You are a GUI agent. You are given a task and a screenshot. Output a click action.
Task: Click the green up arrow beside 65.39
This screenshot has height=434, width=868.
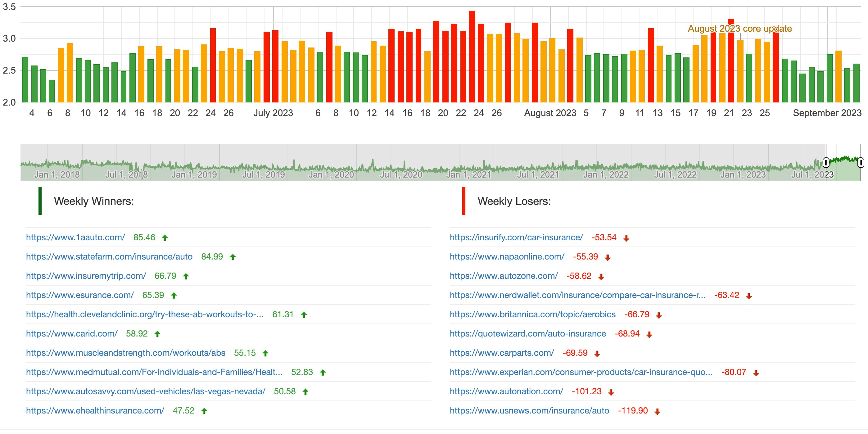174,296
